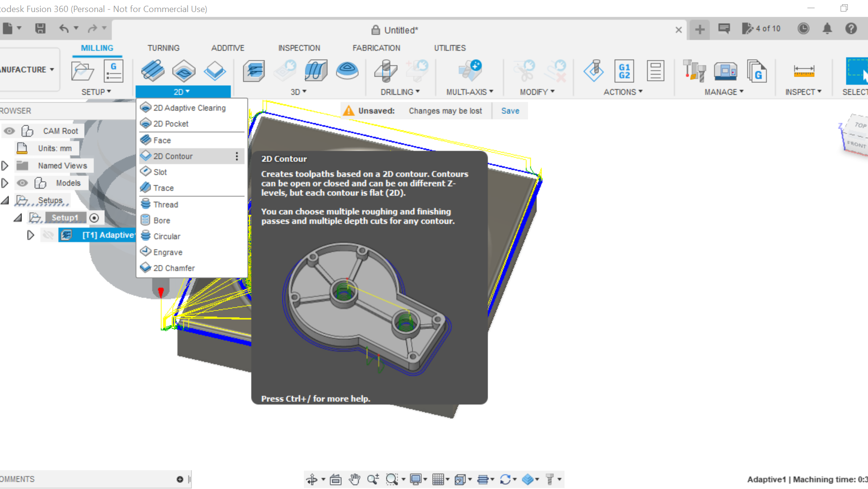Switch to the FABRICATION tab
This screenshot has height=489, width=868.
377,48
